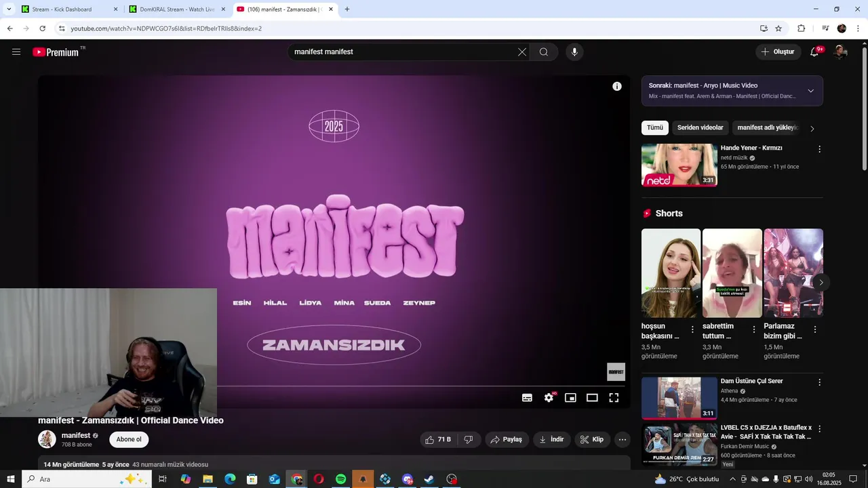Screen dimensions: 868x488
Task: Open the YouTube guide hamburger menu
Action: (16, 52)
